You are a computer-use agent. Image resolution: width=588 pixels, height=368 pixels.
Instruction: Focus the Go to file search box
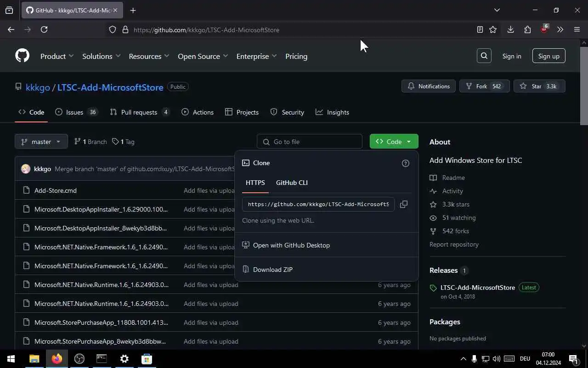pyautogui.click(x=310, y=142)
